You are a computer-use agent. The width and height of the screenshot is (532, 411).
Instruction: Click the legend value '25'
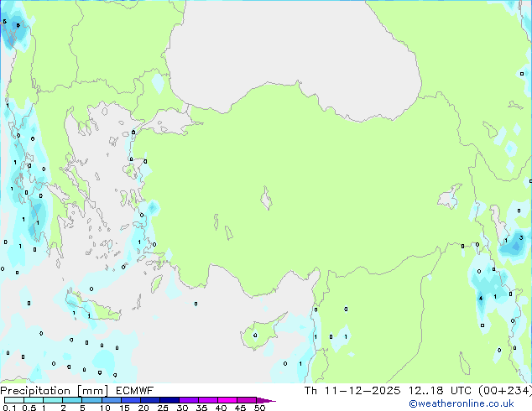tap(163, 408)
